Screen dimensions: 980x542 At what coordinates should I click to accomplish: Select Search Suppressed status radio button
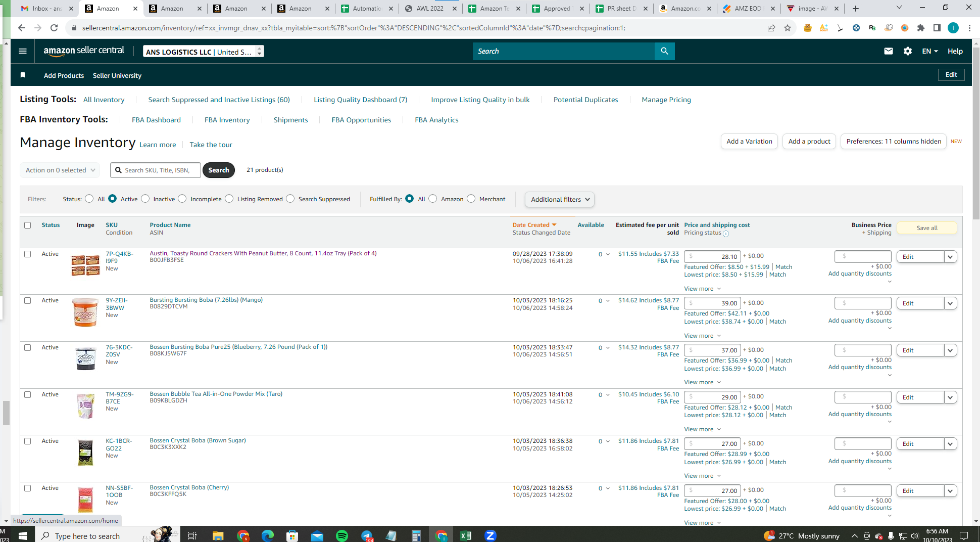coord(290,199)
